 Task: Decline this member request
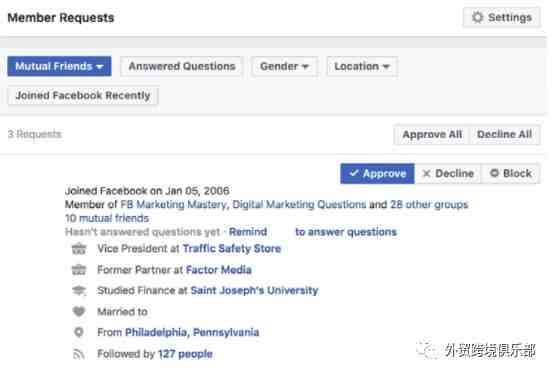pos(448,174)
